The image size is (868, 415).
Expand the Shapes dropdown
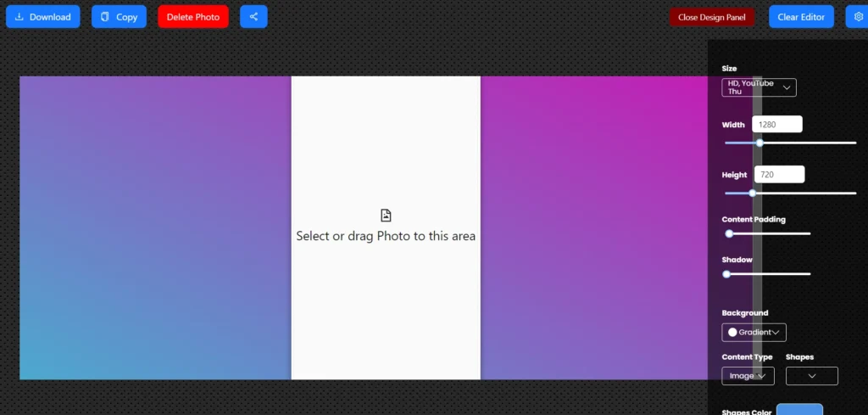(x=811, y=375)
